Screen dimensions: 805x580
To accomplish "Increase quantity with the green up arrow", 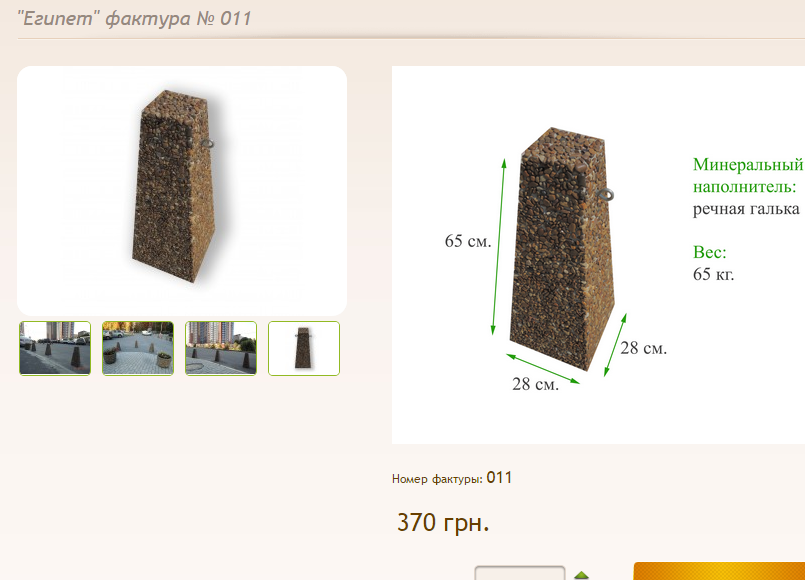I will 581,575.
